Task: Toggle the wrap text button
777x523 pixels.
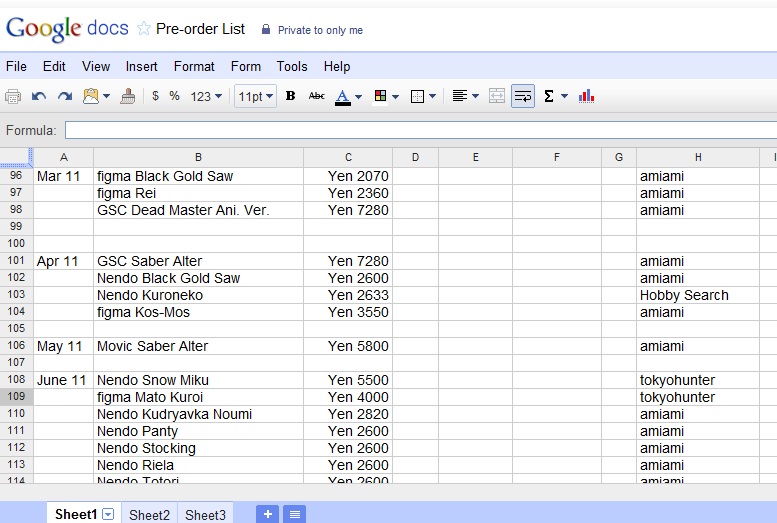Action: pyautogui.click(x=523, y=96)
